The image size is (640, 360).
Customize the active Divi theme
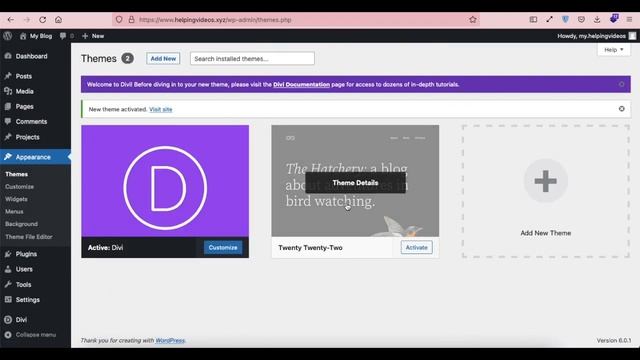[x=223, y=247]
